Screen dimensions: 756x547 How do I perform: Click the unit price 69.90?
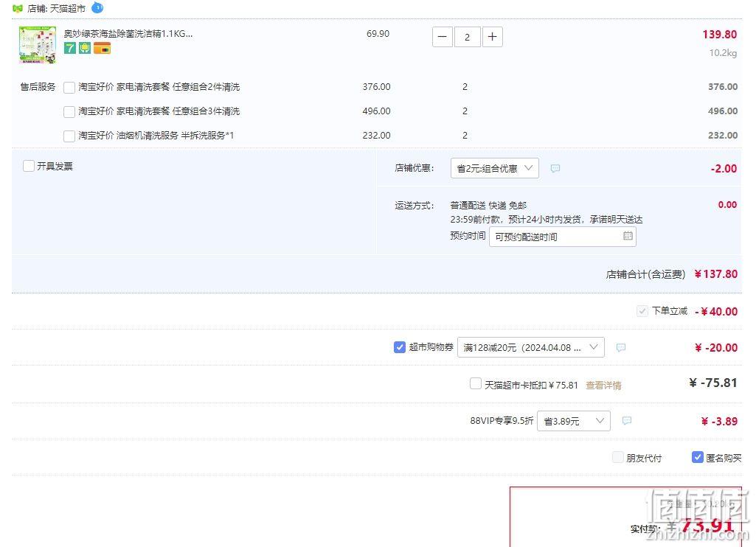tap(378, 34)
